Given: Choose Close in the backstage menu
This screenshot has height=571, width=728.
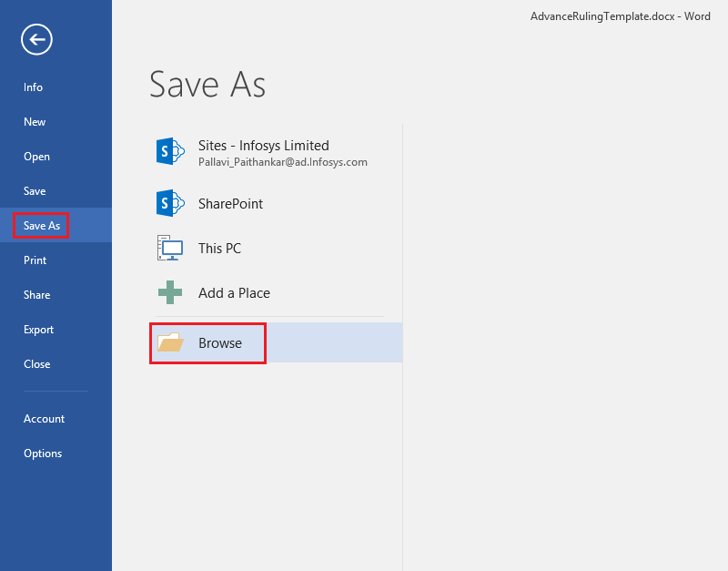Looking at the screenshot, I should pyautogui.click(x=56, y=363).
